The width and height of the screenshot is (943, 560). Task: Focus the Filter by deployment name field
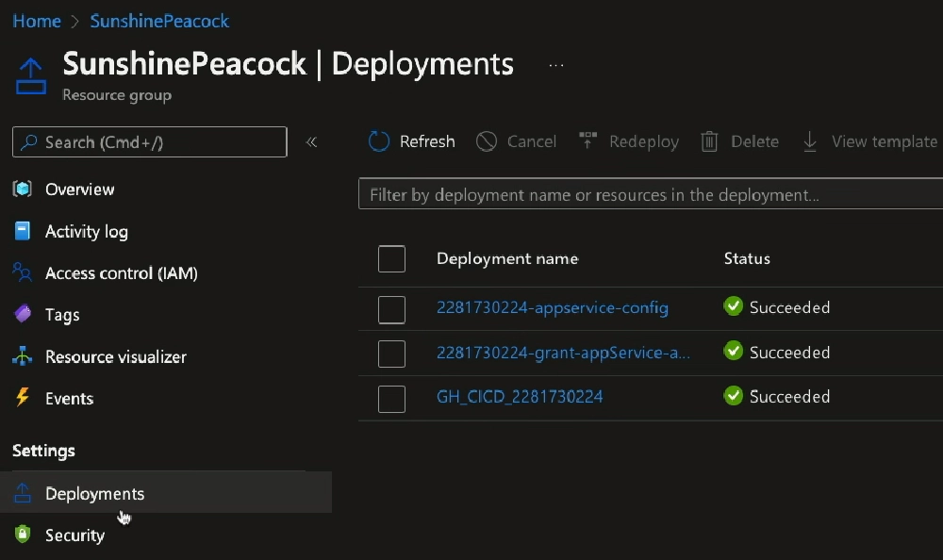(651, 193)
